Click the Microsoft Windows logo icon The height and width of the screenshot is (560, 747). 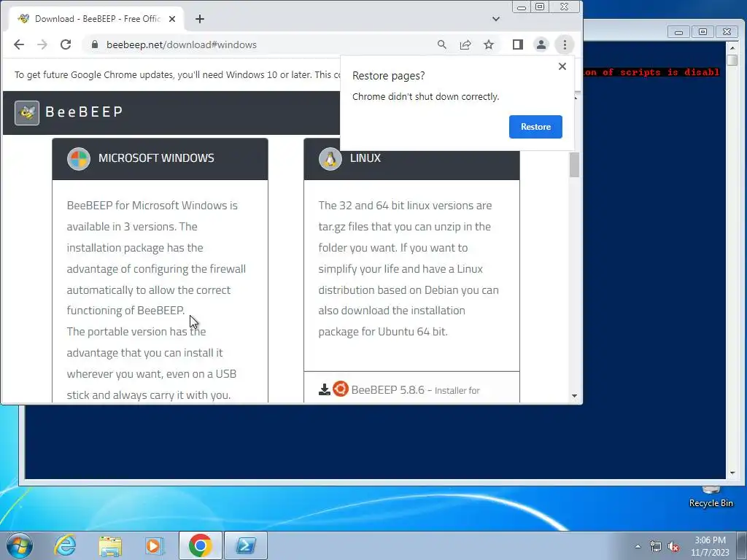click(79, 158)
